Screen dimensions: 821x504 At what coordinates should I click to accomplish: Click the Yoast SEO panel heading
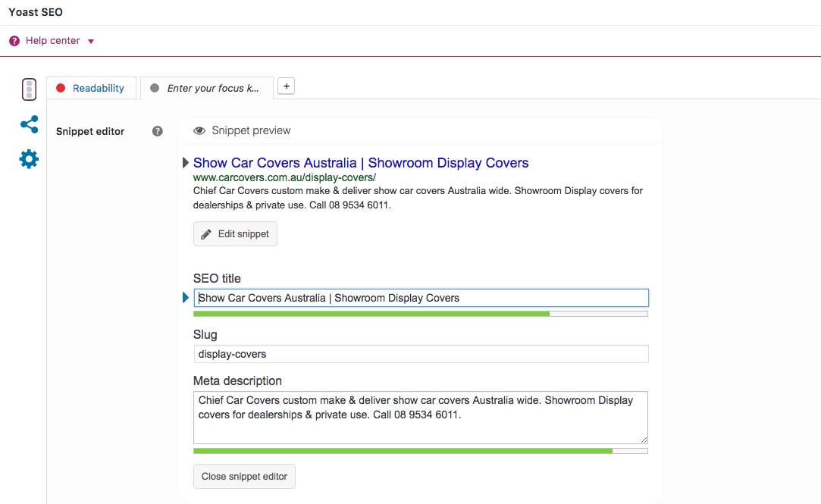36,12
